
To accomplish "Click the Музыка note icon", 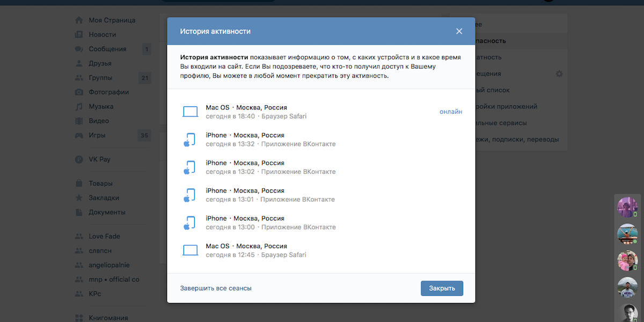I will [x=79, y=106].
